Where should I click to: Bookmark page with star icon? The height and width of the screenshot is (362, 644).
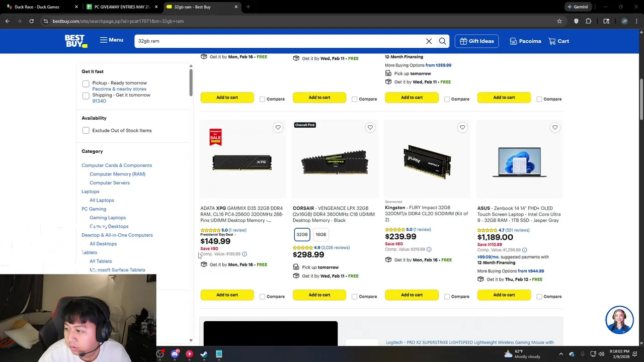pos(559,21)
